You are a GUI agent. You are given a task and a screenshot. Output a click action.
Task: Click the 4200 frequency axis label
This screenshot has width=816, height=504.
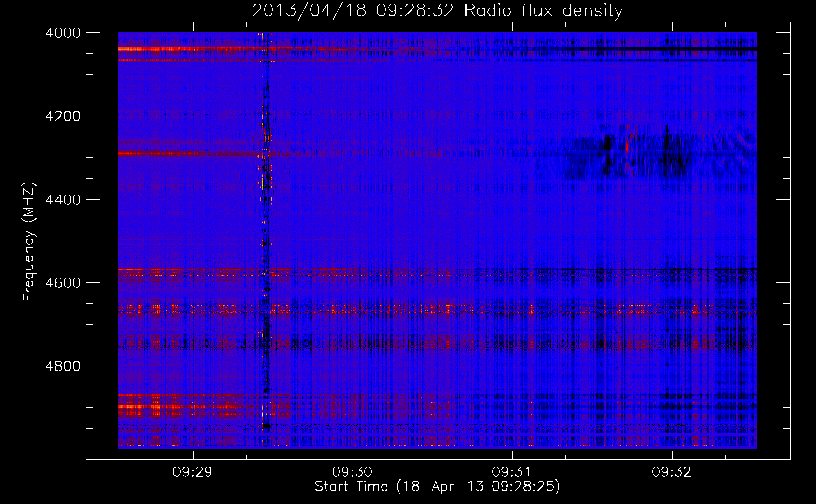click(63, 116)
